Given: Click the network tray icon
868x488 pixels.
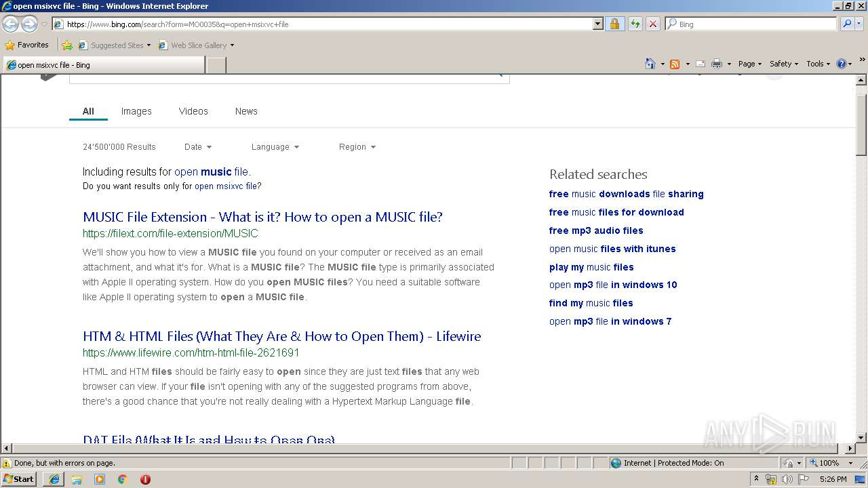Looking at the screenshot, I should pyautogui.click(x=771, y=479).
